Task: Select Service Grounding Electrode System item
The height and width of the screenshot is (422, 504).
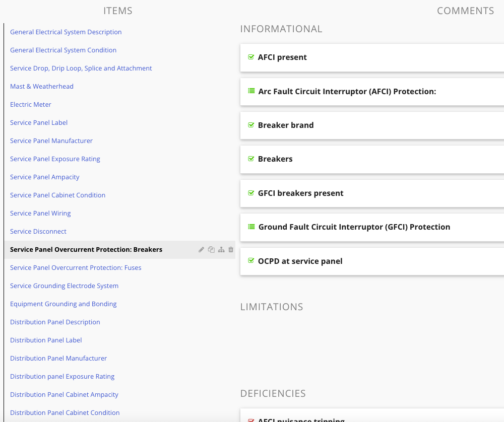Action: [x=64, y=286]
